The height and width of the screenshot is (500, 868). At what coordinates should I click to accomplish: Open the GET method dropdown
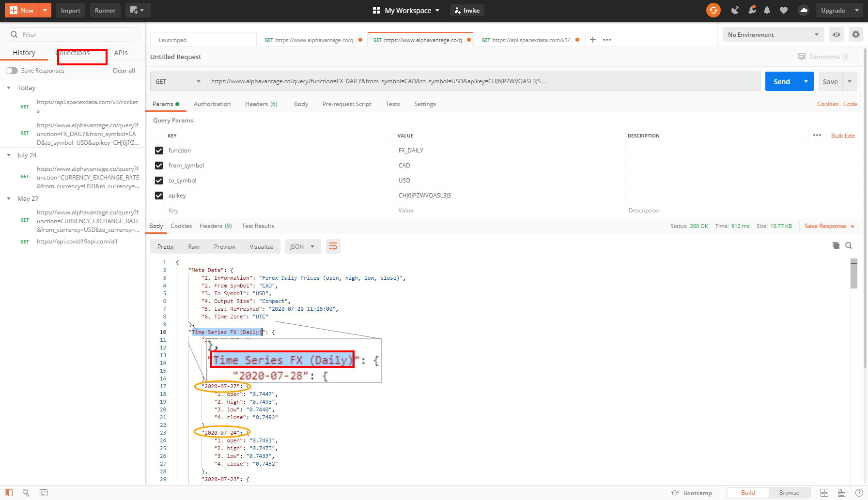coord(178,81)
